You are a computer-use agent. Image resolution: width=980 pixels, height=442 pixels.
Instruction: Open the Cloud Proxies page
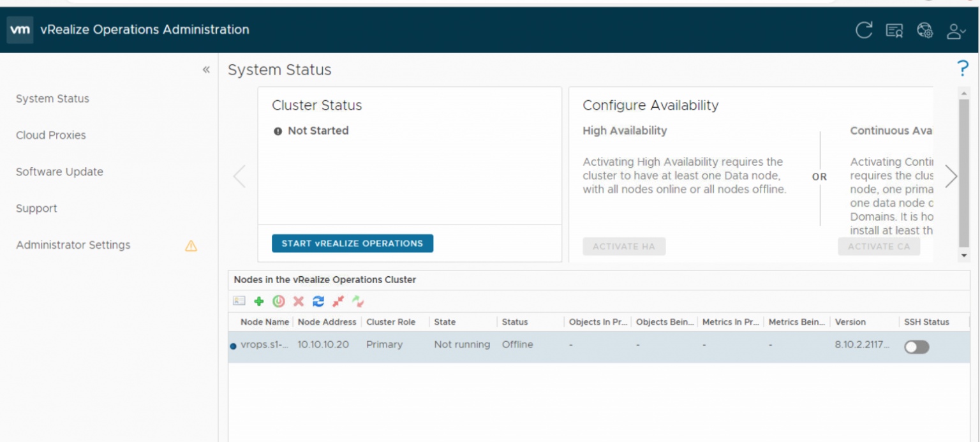50,135
